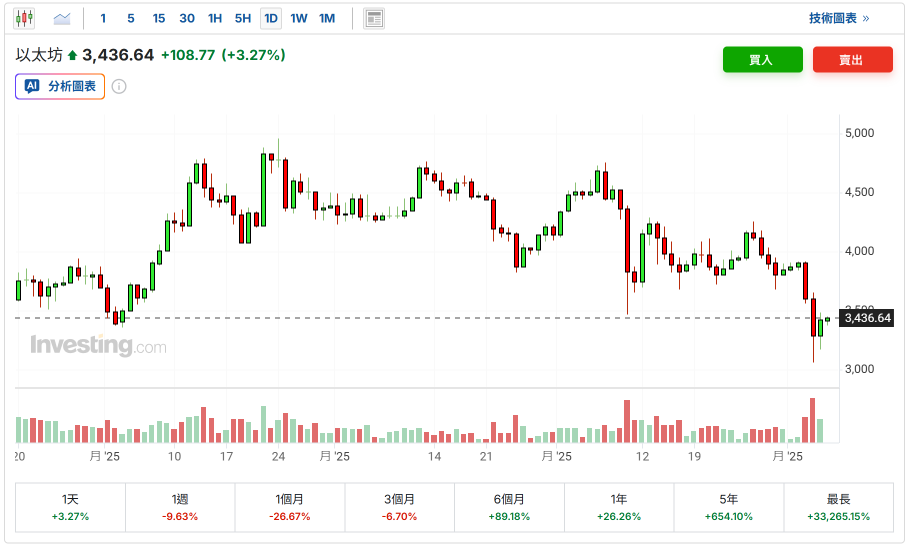Switch interval to 1M
910x545 pixels.
pos(327,18)
